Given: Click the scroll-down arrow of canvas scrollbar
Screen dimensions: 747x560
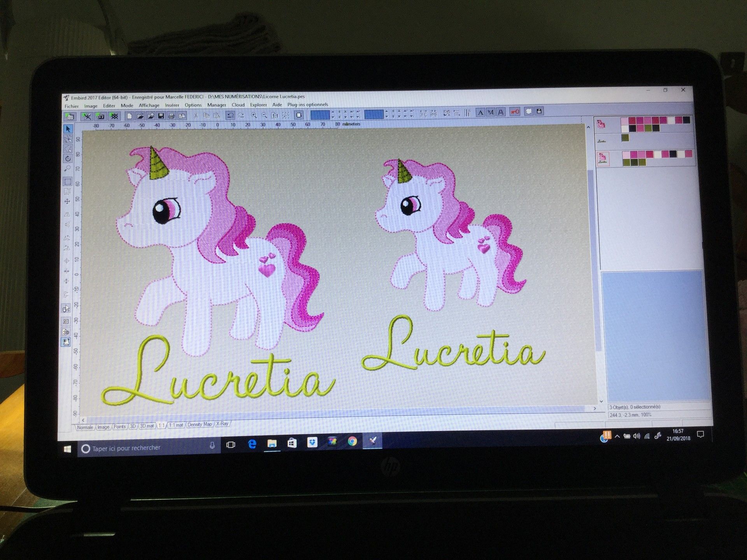Looking at the screenshot, I should tap(601, 401).
